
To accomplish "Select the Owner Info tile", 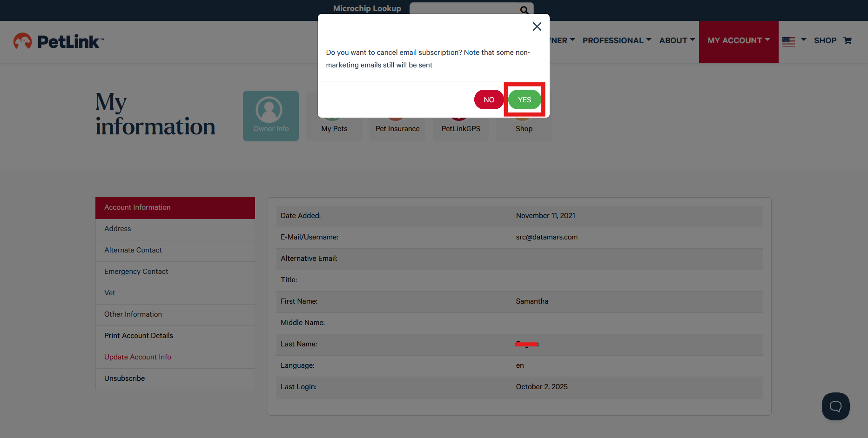I will click(271, 116).
